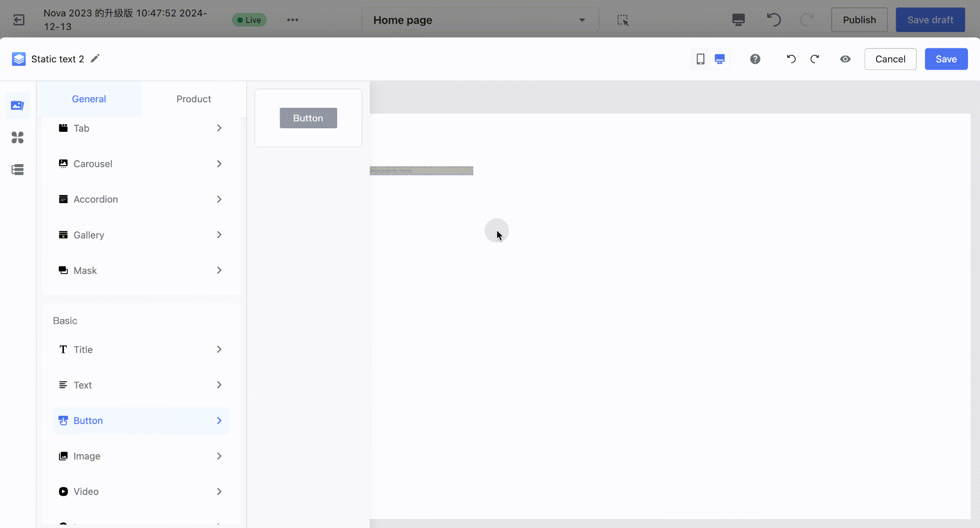Open the help question mark icon

coord(755,59)
